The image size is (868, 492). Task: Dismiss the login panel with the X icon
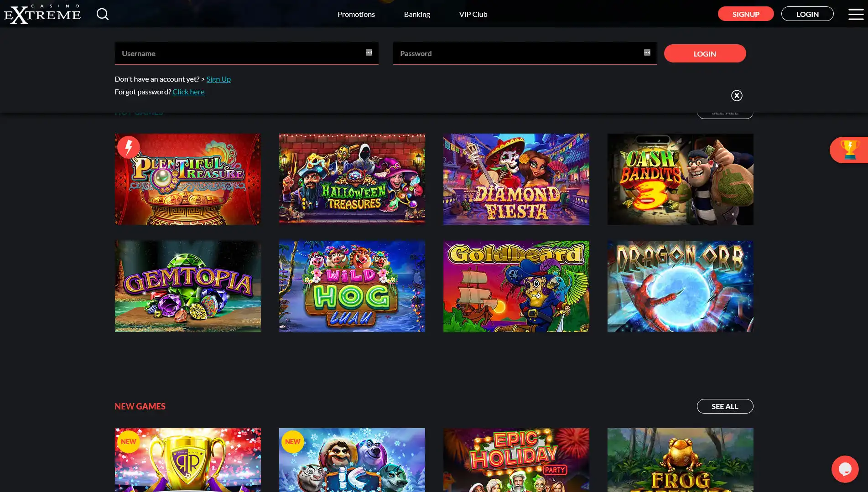coord(737,95)
